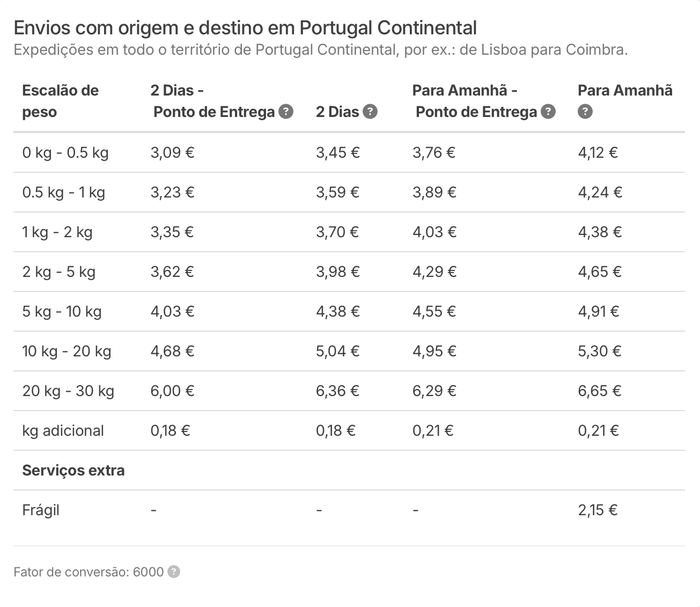Click the 6,65 € price cell
Viewport: 700px width, 607px height.
point(599,391)
